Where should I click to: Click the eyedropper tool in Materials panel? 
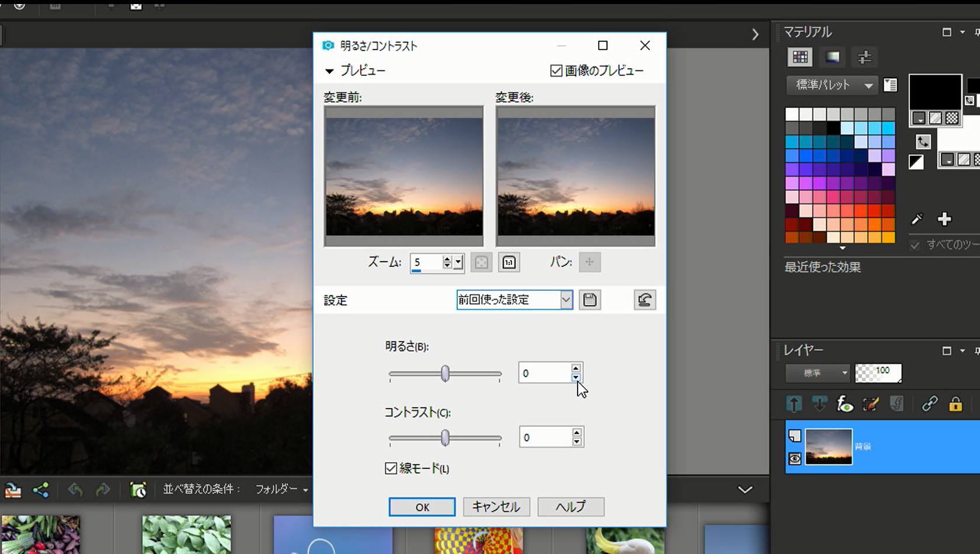click(917, 219)
